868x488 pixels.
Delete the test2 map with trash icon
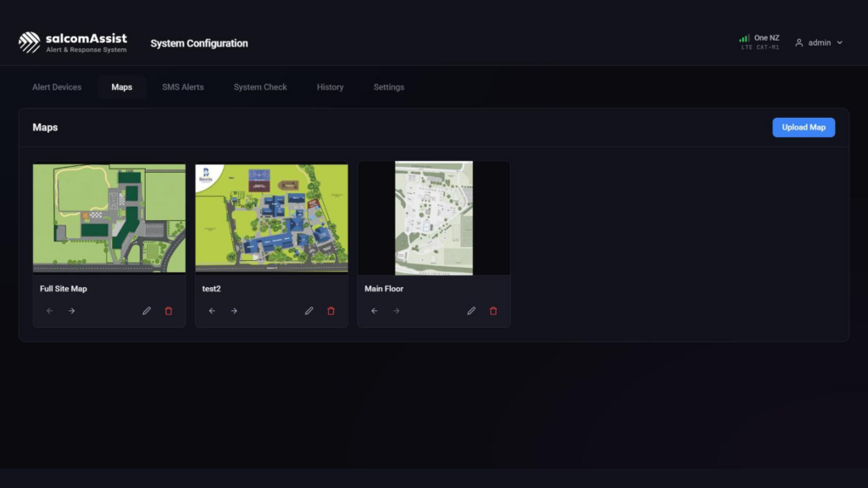click(331, 311)
